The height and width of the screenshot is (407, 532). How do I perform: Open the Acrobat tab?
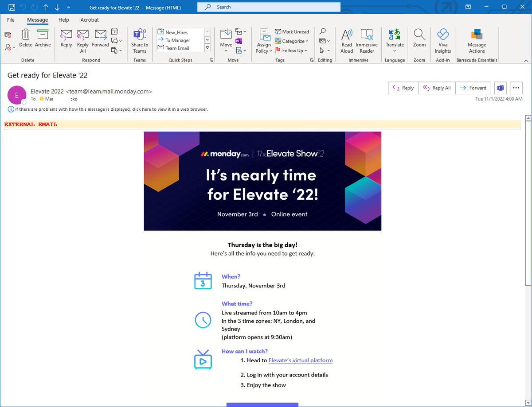(x=90, y=20)
